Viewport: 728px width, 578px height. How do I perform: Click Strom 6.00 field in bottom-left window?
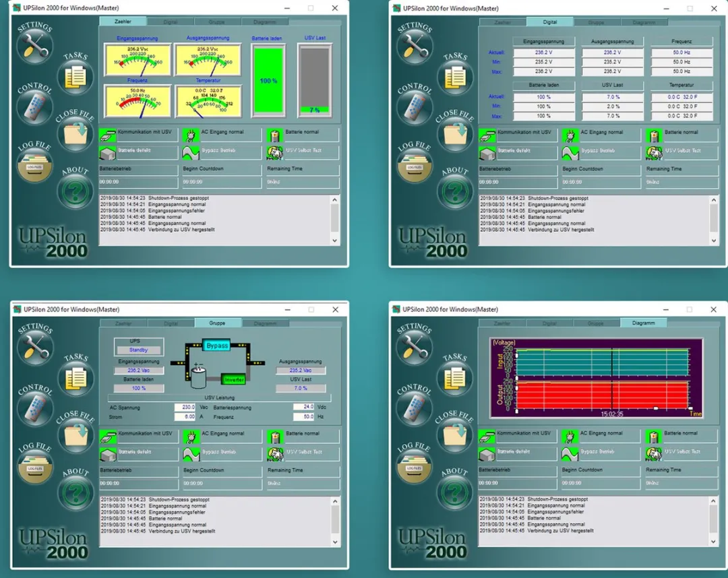(185, 416)
